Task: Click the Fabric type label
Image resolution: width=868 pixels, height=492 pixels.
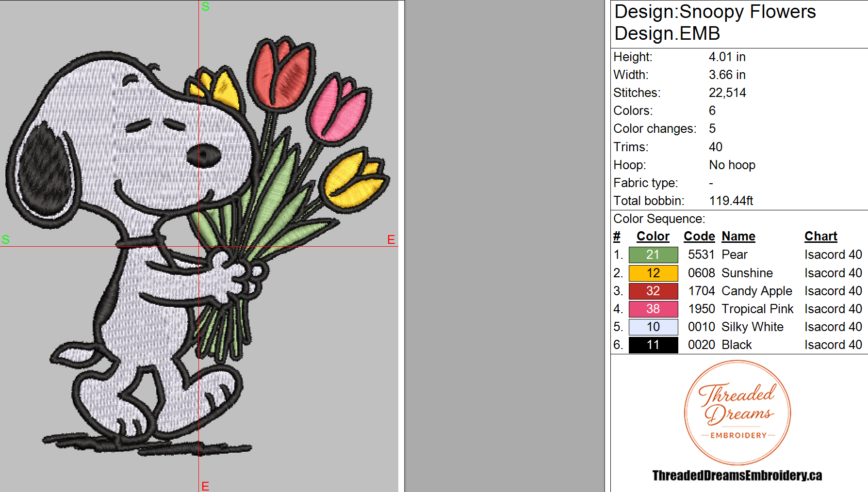Action: pos(646,183)
